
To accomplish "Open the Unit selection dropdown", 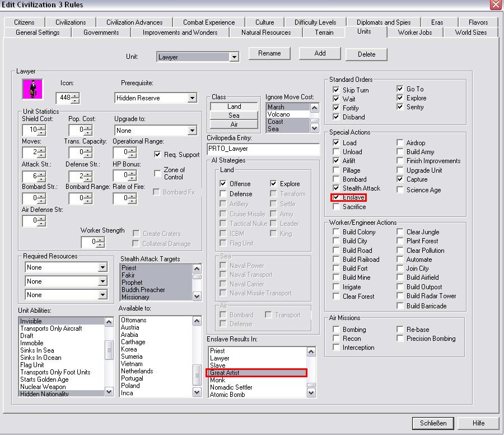I will click(x=234, y=57).
